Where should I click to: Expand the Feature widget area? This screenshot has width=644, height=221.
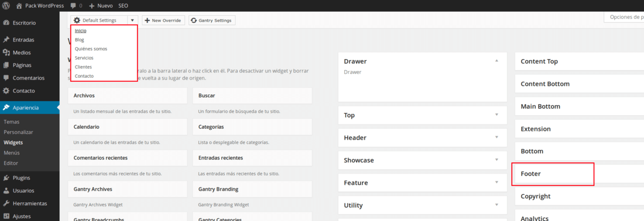tap(496, 182)
